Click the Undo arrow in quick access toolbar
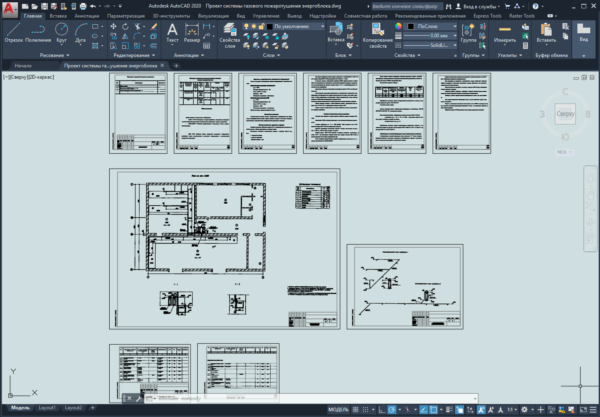The image size is (600, 417). [93, 6]
